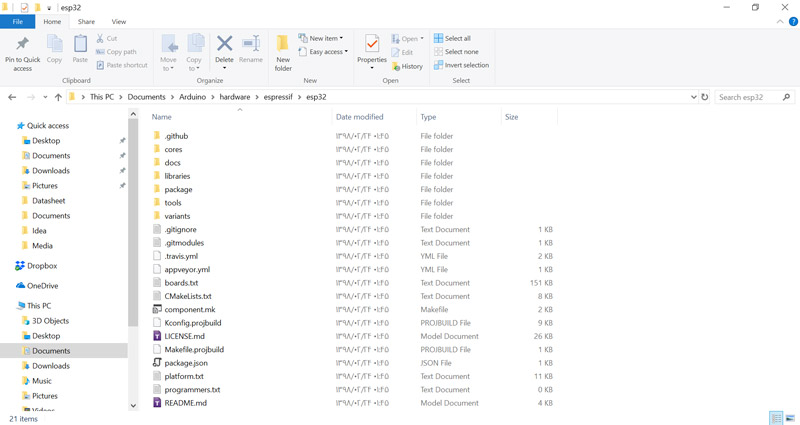Switch to the View ribbon tab
This screenshot has width=800, height=425.
pos(119,21)
